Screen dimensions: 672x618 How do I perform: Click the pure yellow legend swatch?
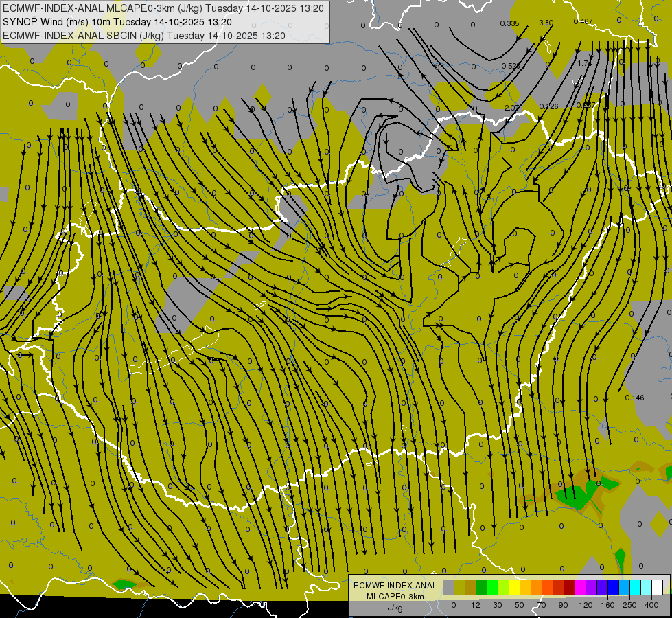point(515,587)
